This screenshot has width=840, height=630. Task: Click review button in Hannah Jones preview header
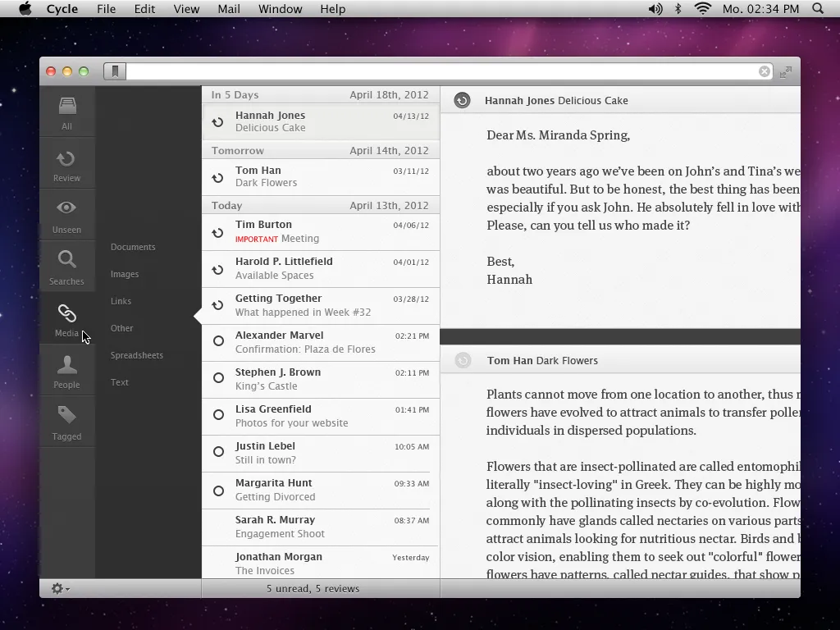(x=463, y=100)
